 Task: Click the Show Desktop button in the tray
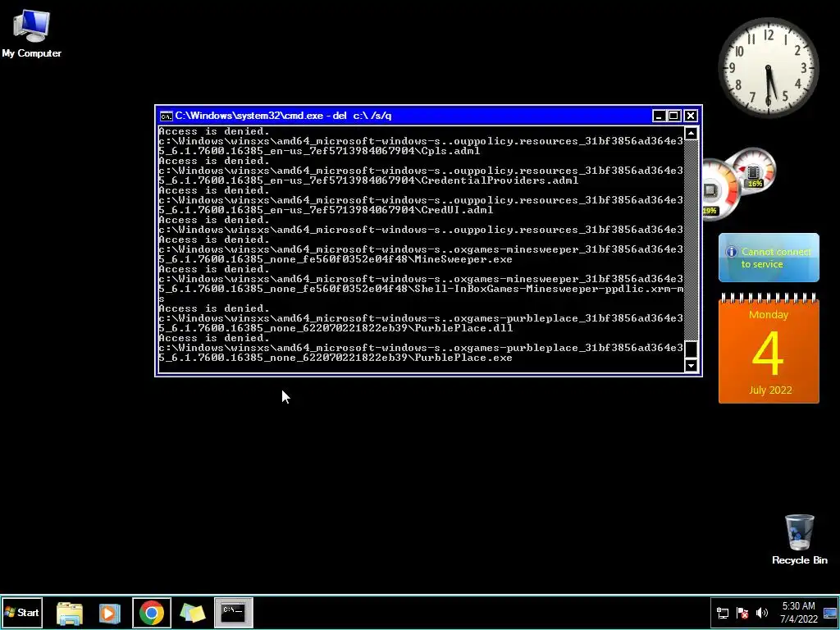click(x=830, y=613)
